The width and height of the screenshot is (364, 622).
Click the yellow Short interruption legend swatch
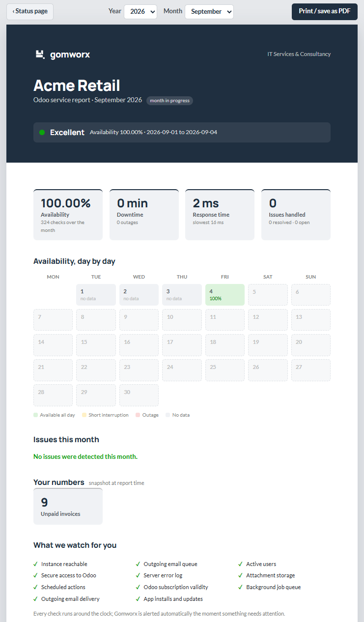[x=84, y=415]
